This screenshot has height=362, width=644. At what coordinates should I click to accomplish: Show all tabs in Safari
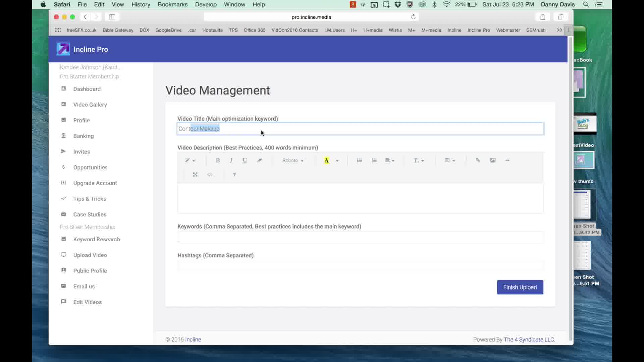click(x=560, y=17)
